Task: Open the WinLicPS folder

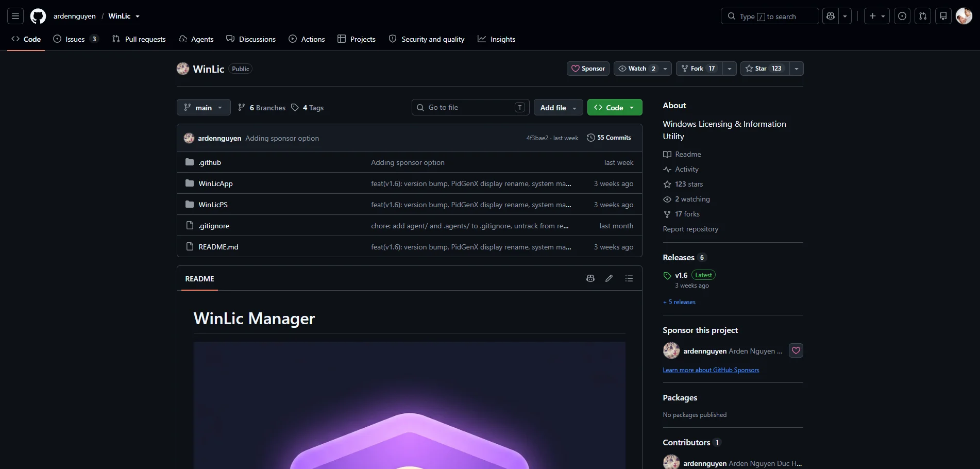Action: (213, 205)
